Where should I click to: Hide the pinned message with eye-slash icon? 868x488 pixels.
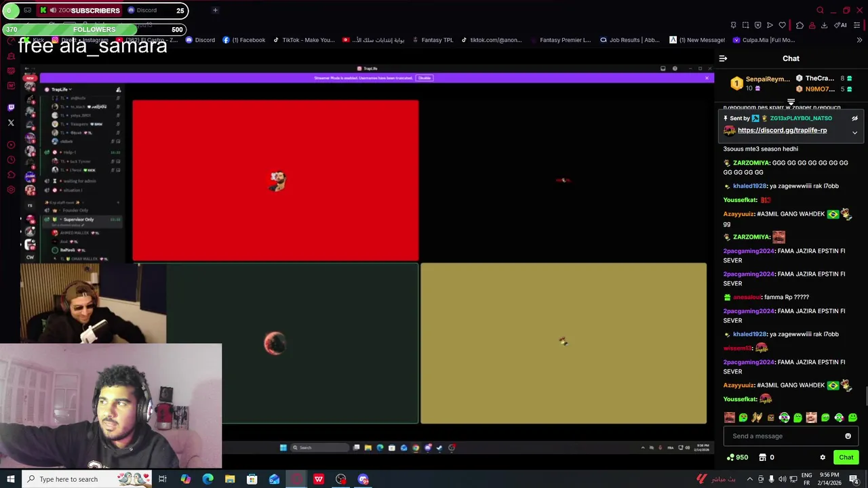pyautogui.click(x=854, y=118)
